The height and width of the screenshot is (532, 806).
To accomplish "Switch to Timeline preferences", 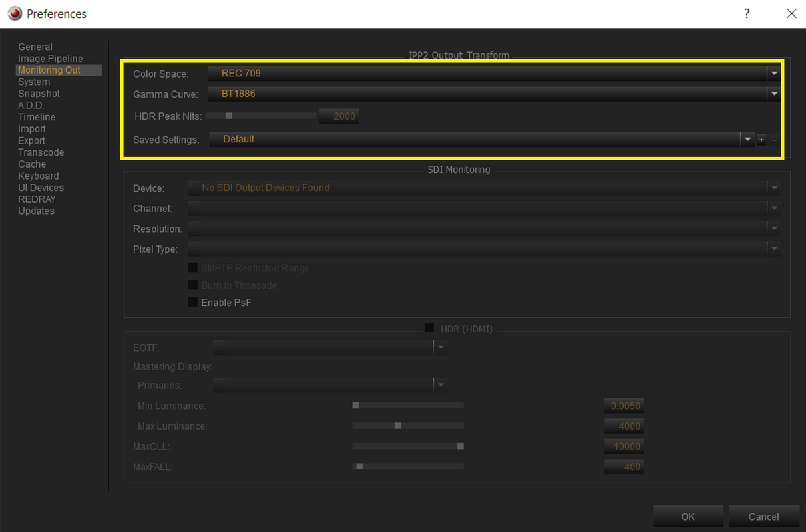I will pyautogui.click(x=37, y=117).
